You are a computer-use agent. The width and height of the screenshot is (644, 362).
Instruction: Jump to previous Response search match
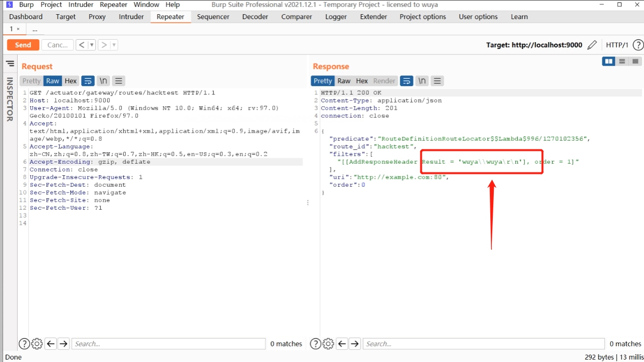[x=342, y=344]
